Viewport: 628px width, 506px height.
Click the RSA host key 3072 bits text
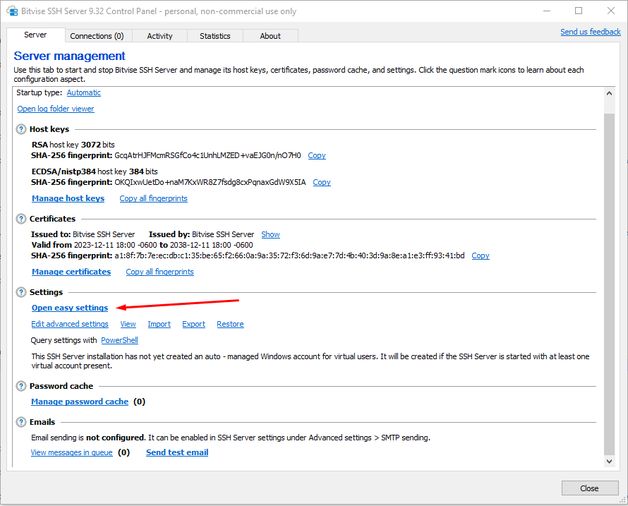[73, 145]
